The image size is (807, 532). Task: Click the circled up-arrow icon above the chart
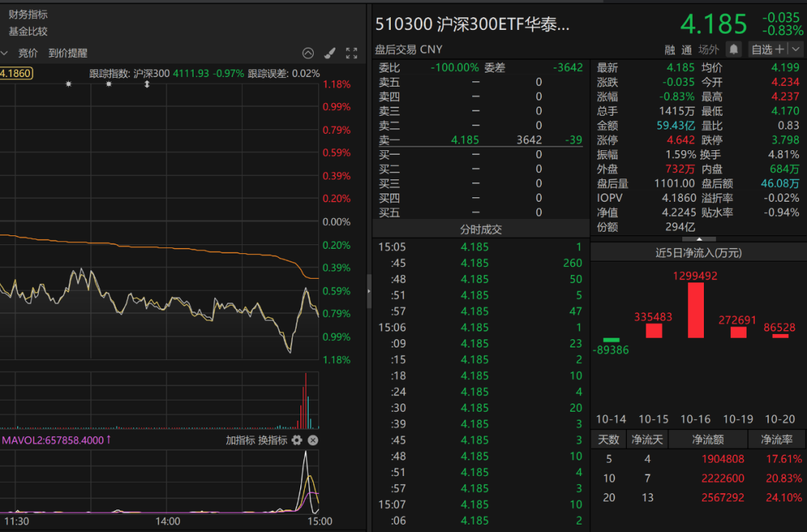coord(308,53)
